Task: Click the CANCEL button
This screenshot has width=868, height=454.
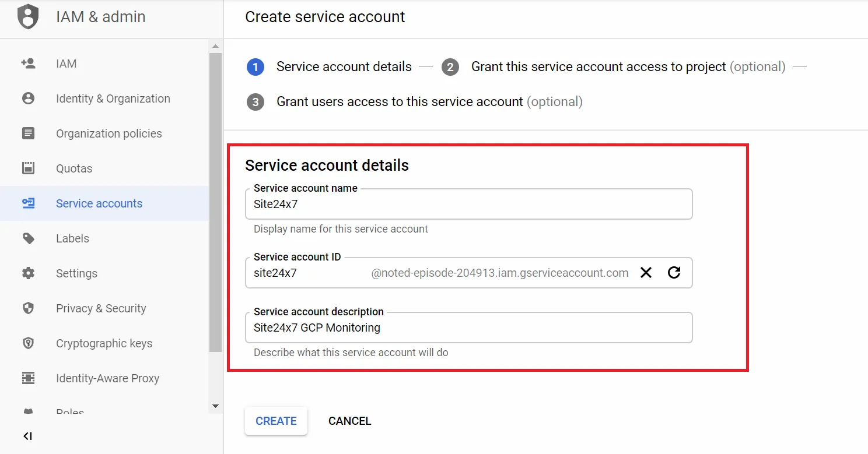Action: coord(350,421)
